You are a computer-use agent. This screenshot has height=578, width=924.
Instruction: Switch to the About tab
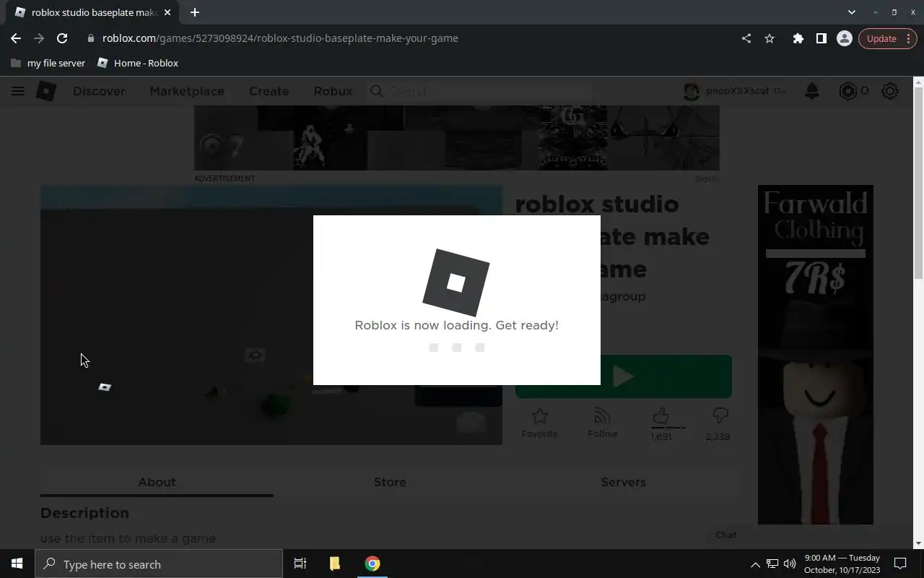point(157,482)
